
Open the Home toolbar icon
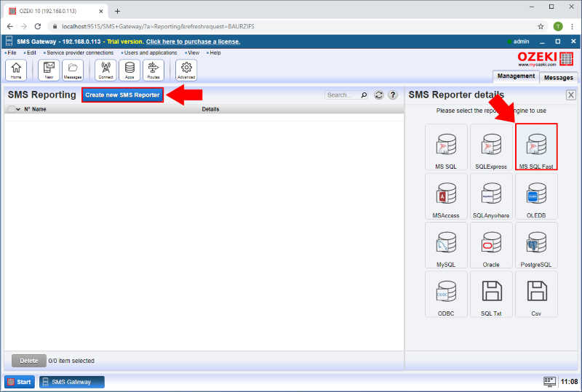[x=16, y=70]
